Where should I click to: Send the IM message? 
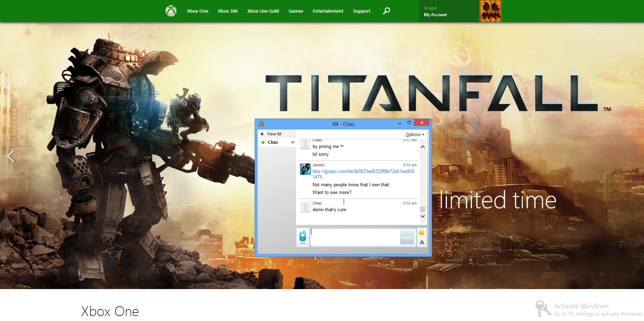coord(407,238)
